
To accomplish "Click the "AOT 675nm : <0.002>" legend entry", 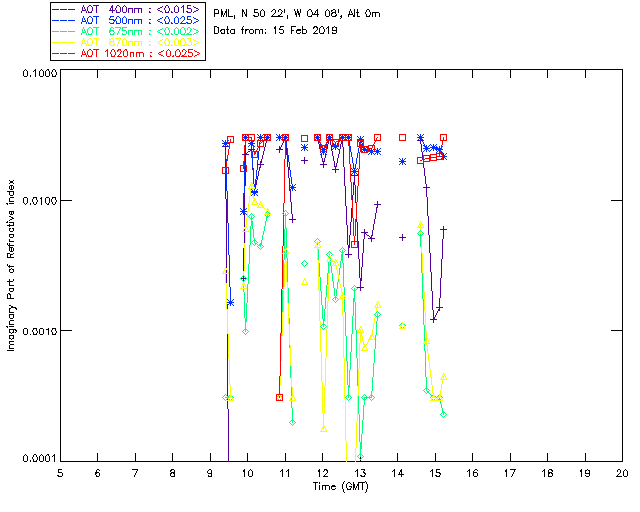I will 127,31.
